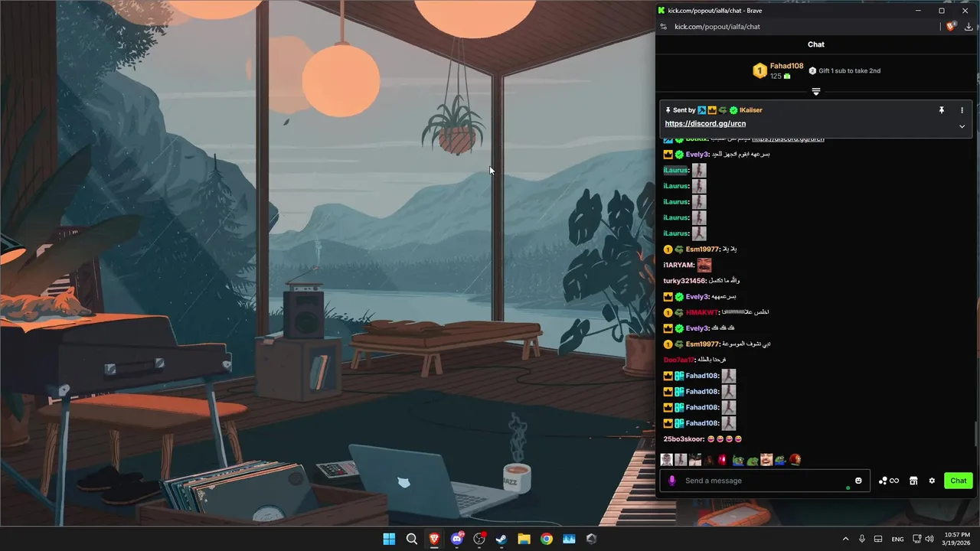This screenshot has width=980, height=551.
Task: Open taskbar app with red notification dot
Action: [x=479, y=539]
